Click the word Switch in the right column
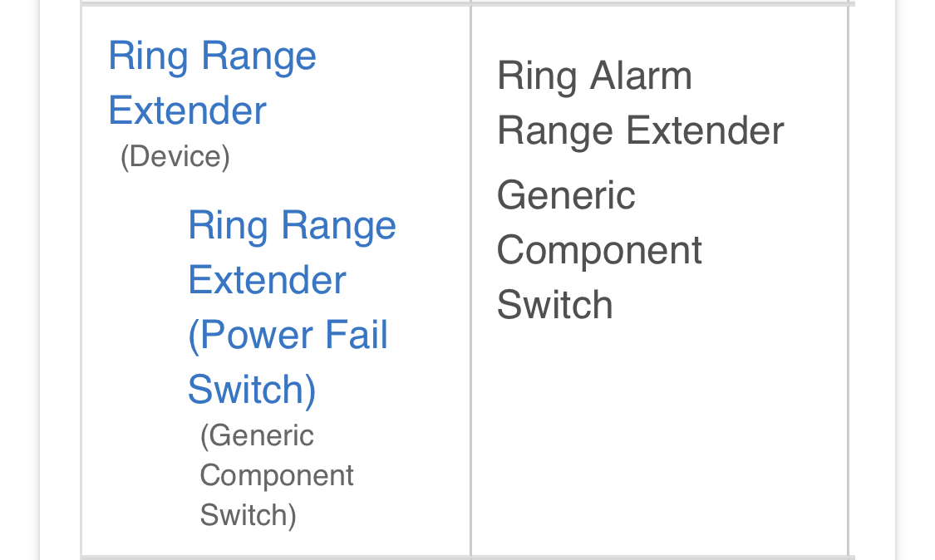Image resolution: width=935 pixels, height=560 pixels. click(554, 305)
